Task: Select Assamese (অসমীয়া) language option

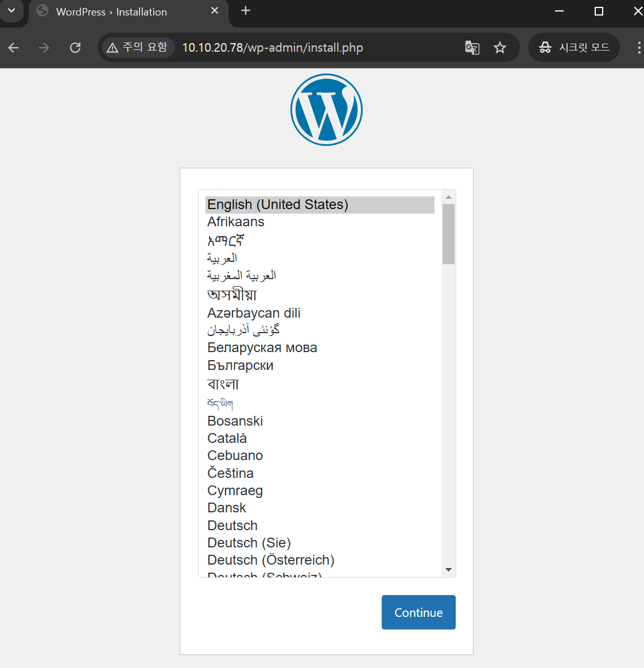Action: (x=320, y=295)
